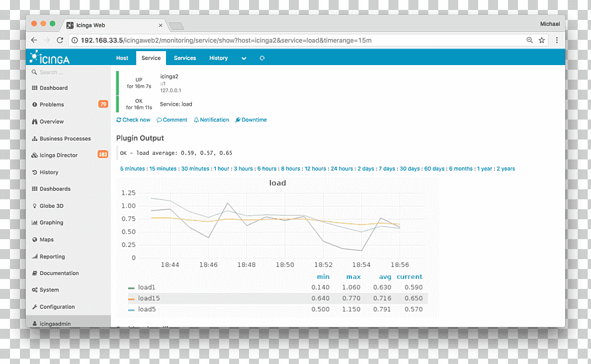This screenshot has width=591, height=364.
Task: Click the Overview binoculars icon
Action: (x=35, y=122)
